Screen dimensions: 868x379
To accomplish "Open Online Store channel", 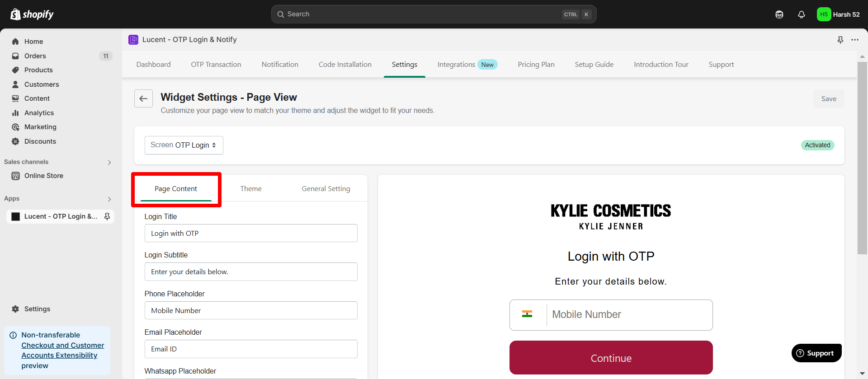I will point(44,176).
